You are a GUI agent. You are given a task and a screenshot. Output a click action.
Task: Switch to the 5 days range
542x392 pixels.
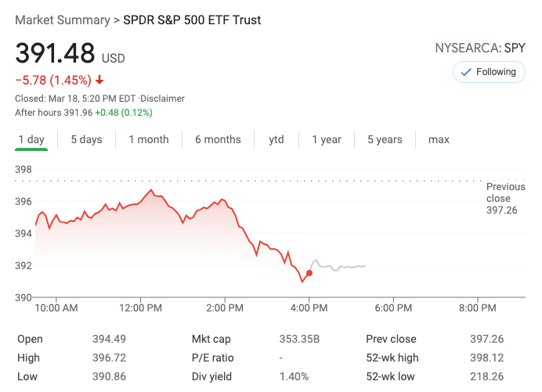86,140
